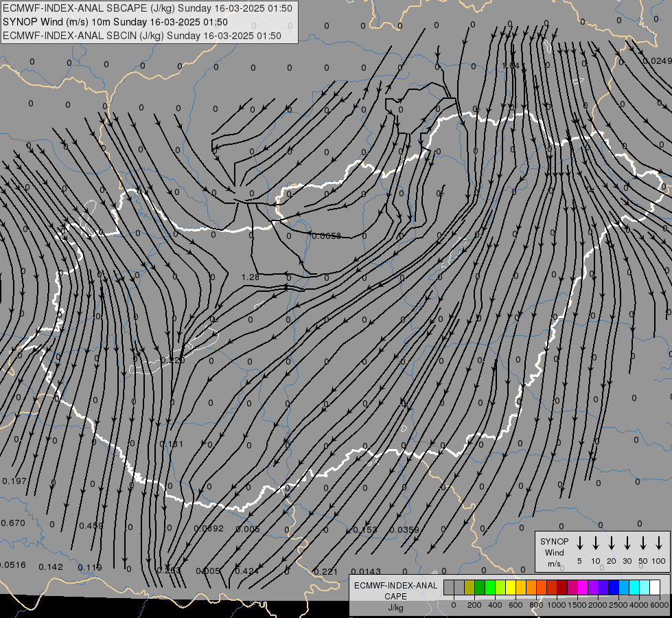Pick the yellow-green swatch in the CAPE legend

(500, 588)
